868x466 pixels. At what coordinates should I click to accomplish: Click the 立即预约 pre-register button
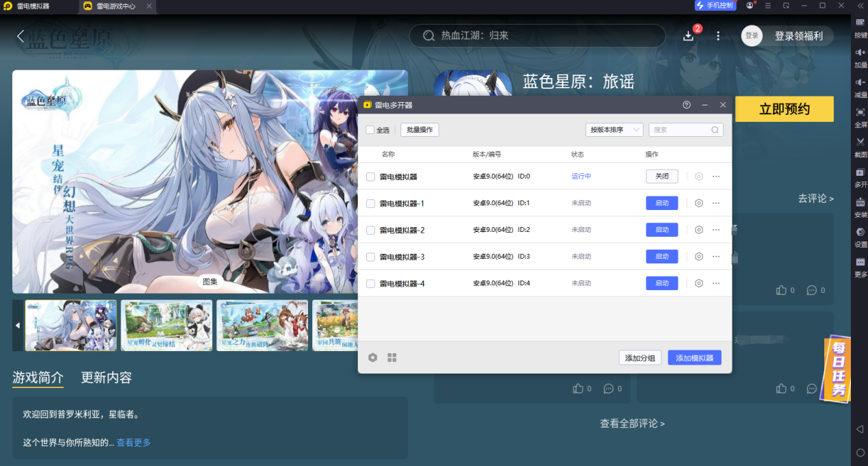click(x=784, y=109)
